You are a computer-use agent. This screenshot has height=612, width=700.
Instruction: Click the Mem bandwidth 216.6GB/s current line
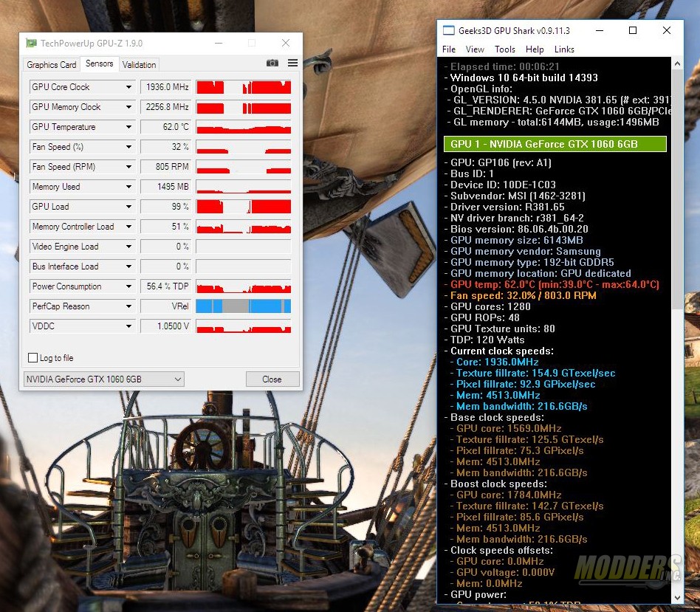pos(519,406)
